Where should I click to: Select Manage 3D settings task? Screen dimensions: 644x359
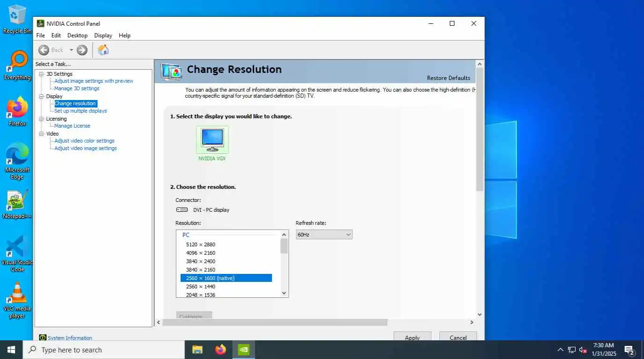click(77, 88)
